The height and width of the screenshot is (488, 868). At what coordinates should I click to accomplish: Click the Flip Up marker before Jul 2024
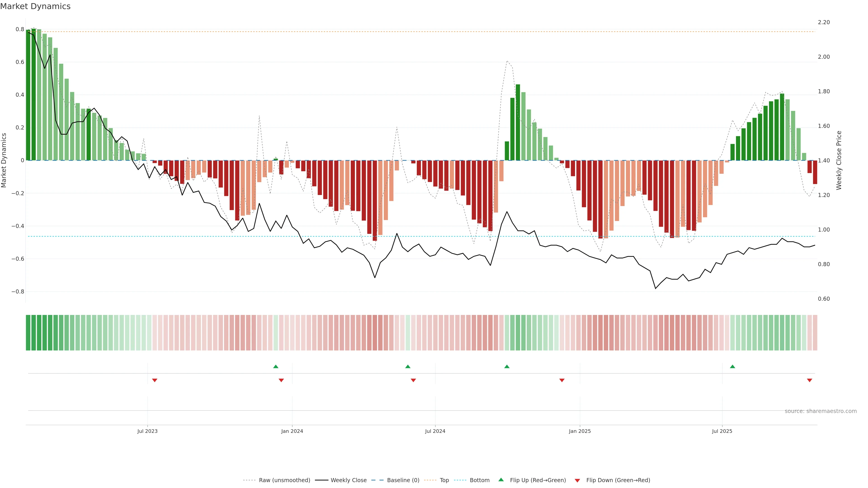pos(408,366)
